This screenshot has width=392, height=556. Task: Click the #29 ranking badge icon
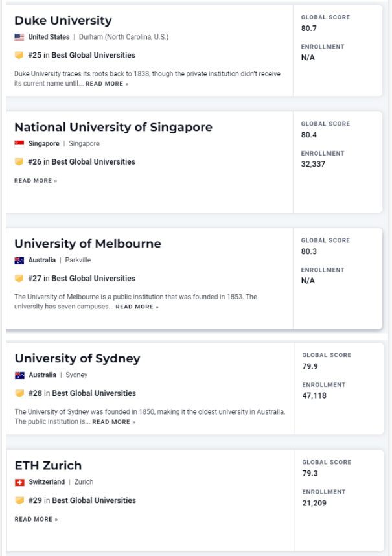[x=19, y=500]
